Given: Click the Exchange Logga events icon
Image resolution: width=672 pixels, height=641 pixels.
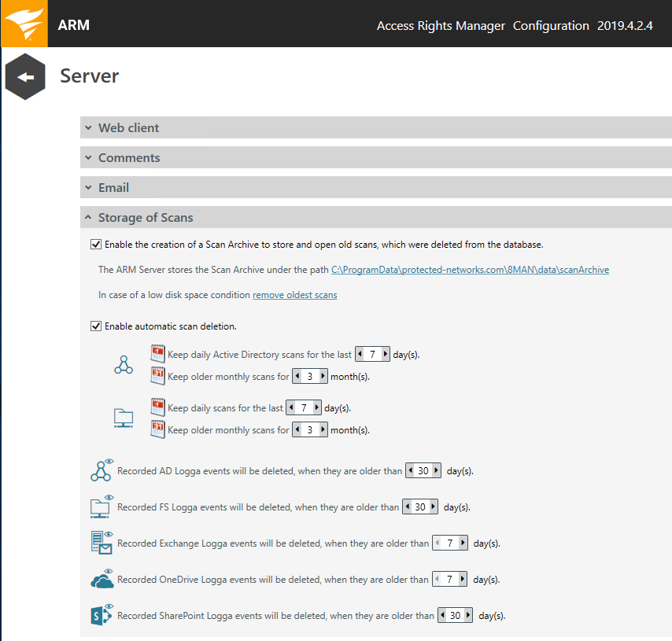Looking at the screenshot, I should pos(102,543).
